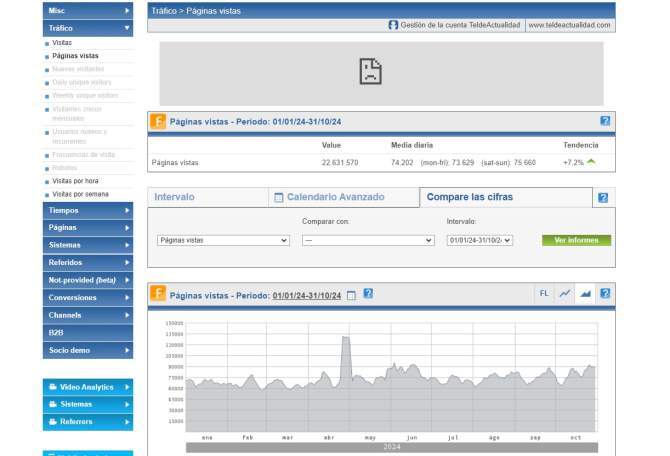The height and width of the screenshot is (456, 670).
Task: Switch the chart to line graph view
Action: click(x=565, y=294)
